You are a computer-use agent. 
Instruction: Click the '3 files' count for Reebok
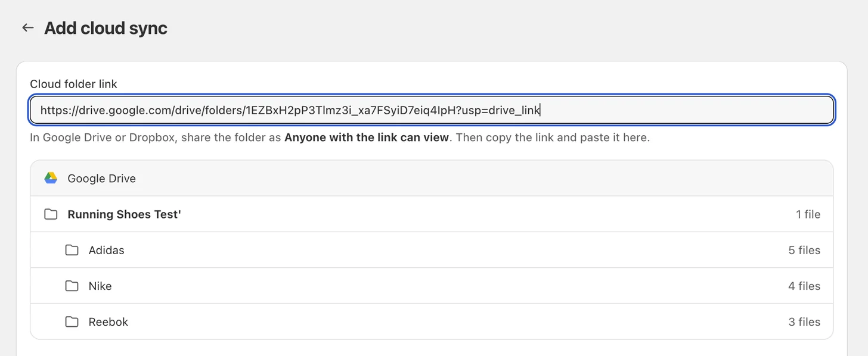click(804, 321)
